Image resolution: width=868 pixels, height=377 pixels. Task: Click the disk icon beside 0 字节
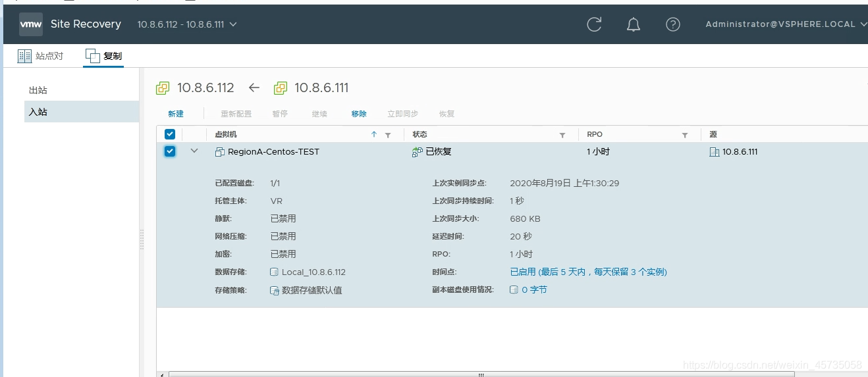click(514, 289)
